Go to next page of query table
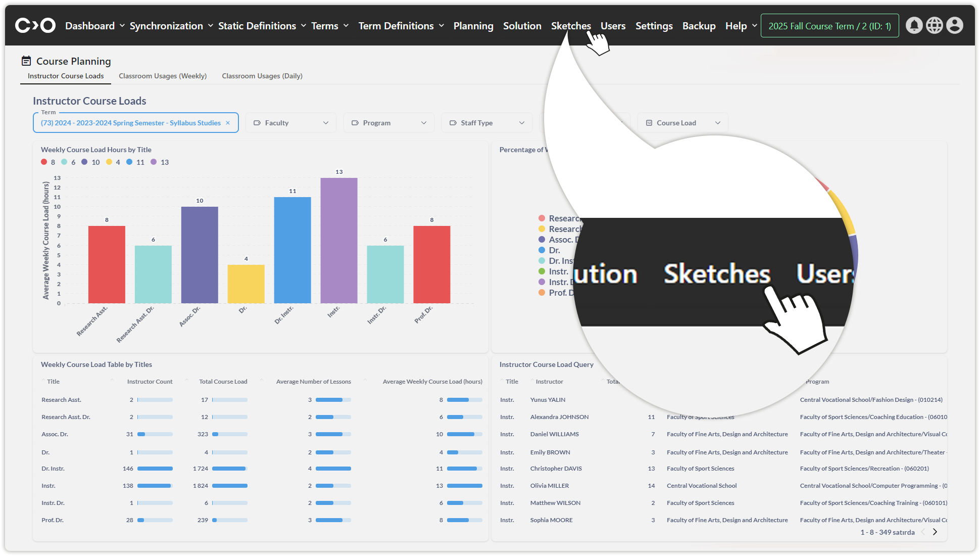Viewport: 980px width, 556px height. tap(935, 532)
